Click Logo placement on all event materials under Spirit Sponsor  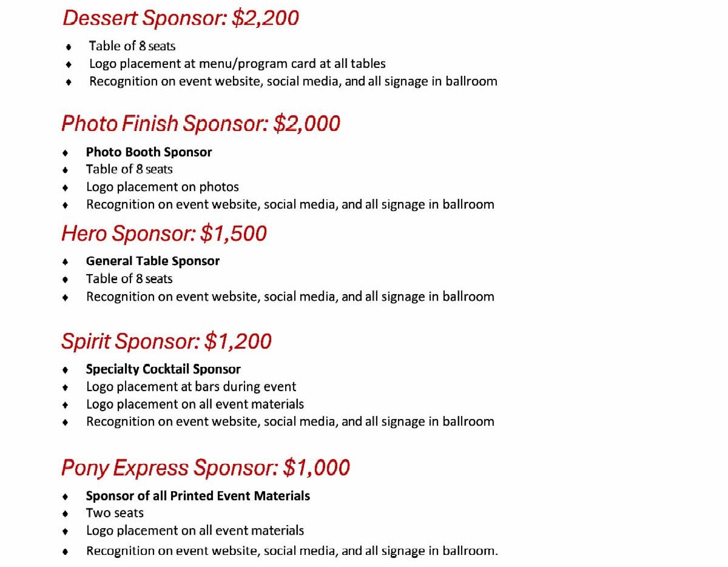pos(195,404)
